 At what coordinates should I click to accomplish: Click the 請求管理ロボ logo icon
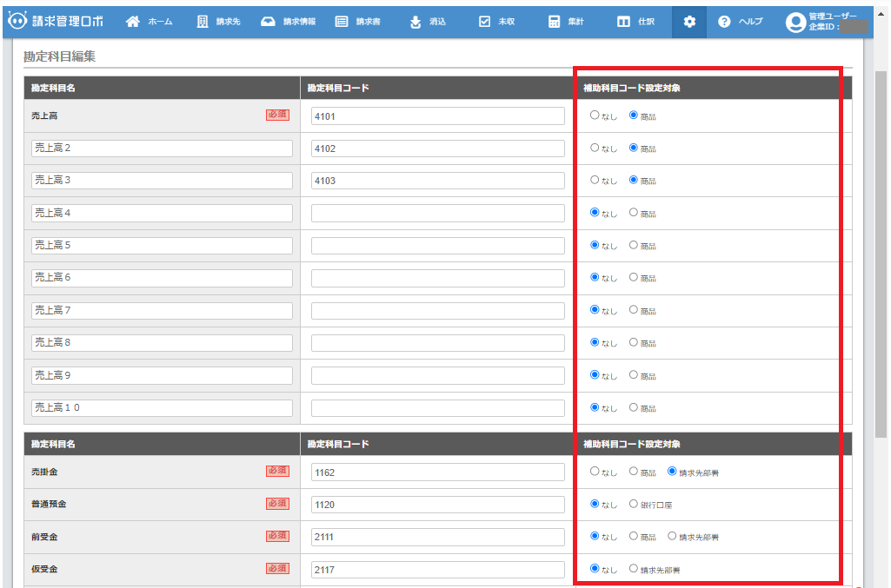(x=17, y=22)
